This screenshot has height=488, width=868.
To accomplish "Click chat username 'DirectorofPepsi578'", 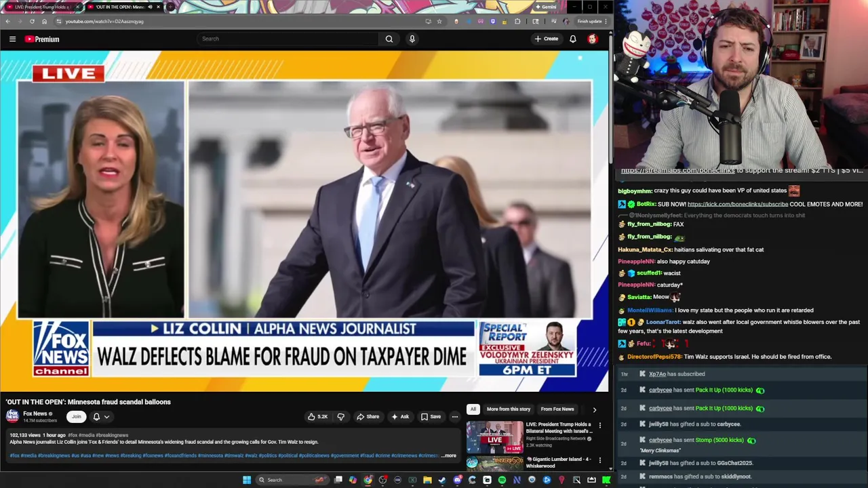I will pos(654,357).
